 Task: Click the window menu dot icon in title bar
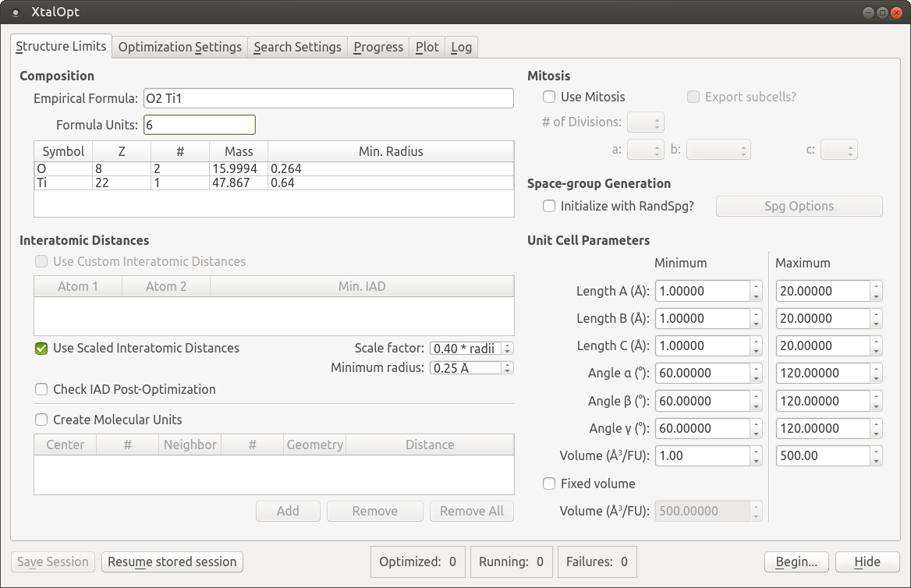coord(16,12)
